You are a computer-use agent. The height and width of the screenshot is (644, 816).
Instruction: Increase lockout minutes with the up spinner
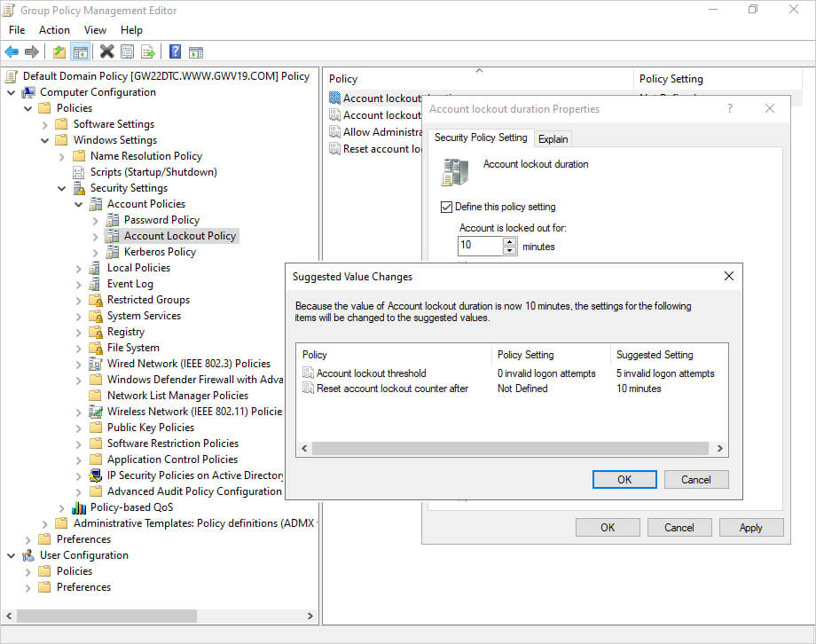click(509, 241)
